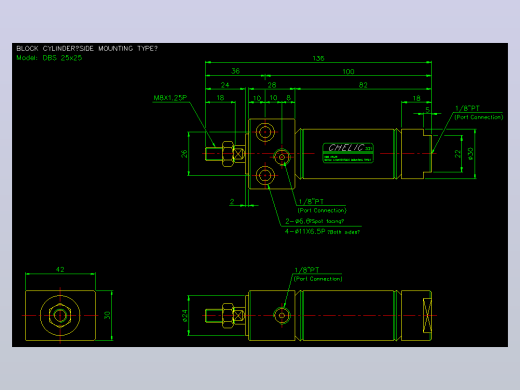This screenshot has width=520, height=390.
Task: Select the M8X1.25P thread callout
Action: (x=170, y=98)
